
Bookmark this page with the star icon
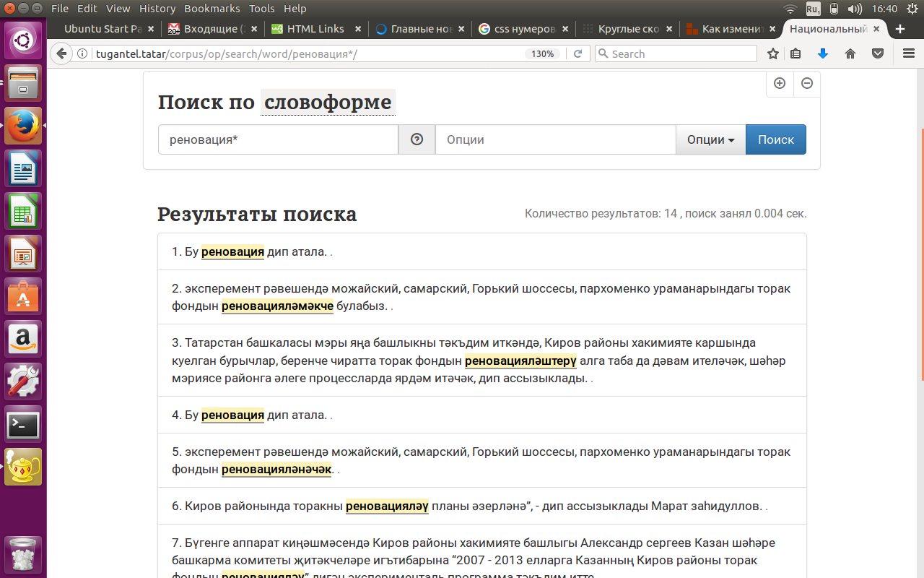coord(772,53)
